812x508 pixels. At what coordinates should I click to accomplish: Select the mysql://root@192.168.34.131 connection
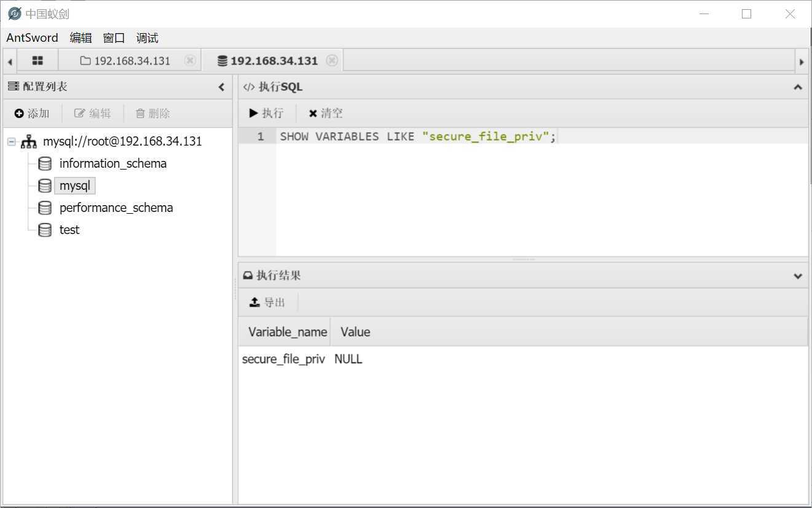[x=122, y=141]
